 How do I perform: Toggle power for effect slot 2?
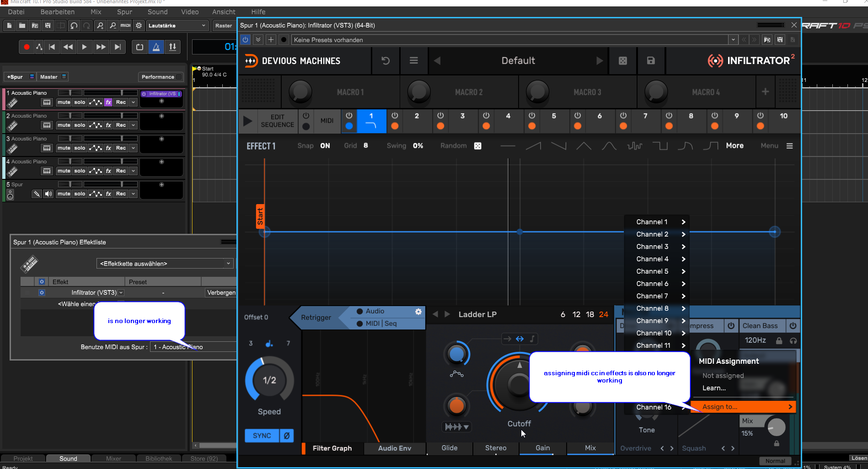(395, 116)
